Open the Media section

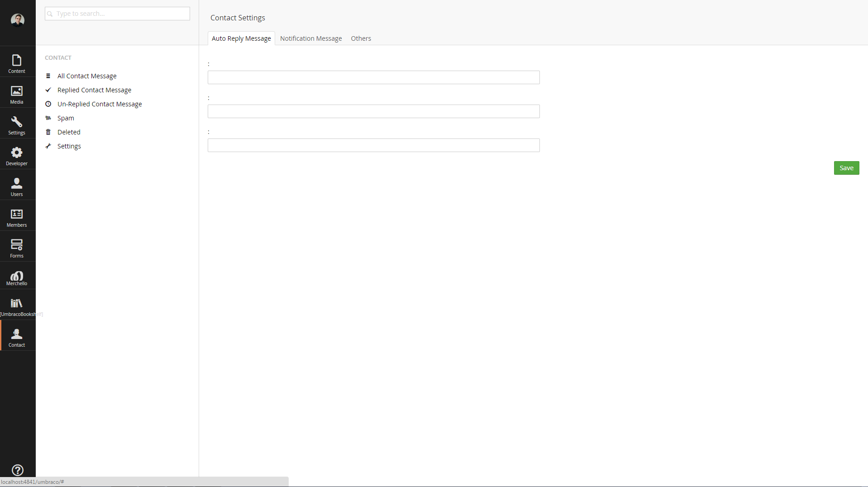pyautogui.click(x=17, y=95)
